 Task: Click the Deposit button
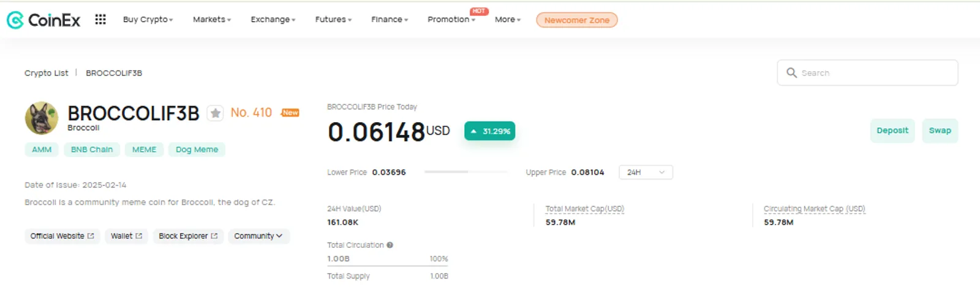(x=892, y=131)
